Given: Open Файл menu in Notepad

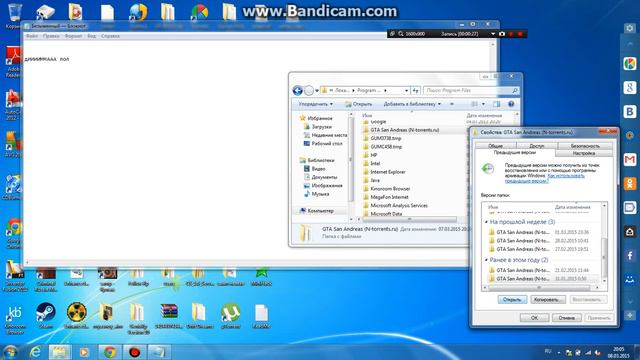Looking at the screenshot, I should 32,36.
